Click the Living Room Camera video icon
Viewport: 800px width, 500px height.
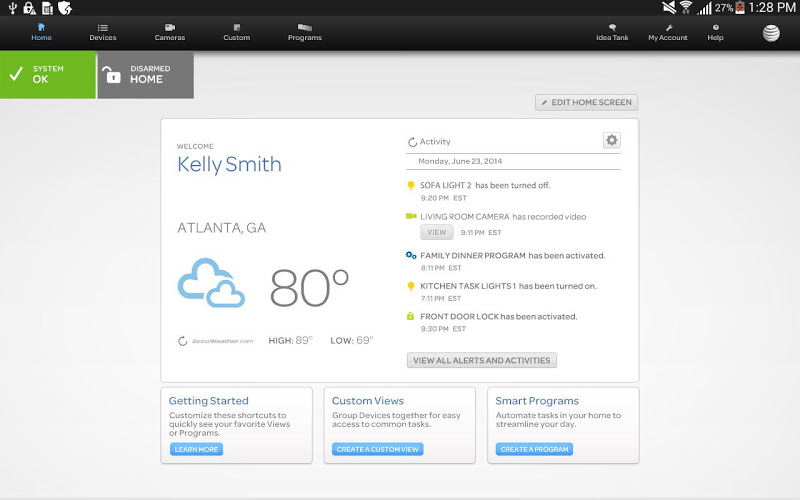pos(411,216)
